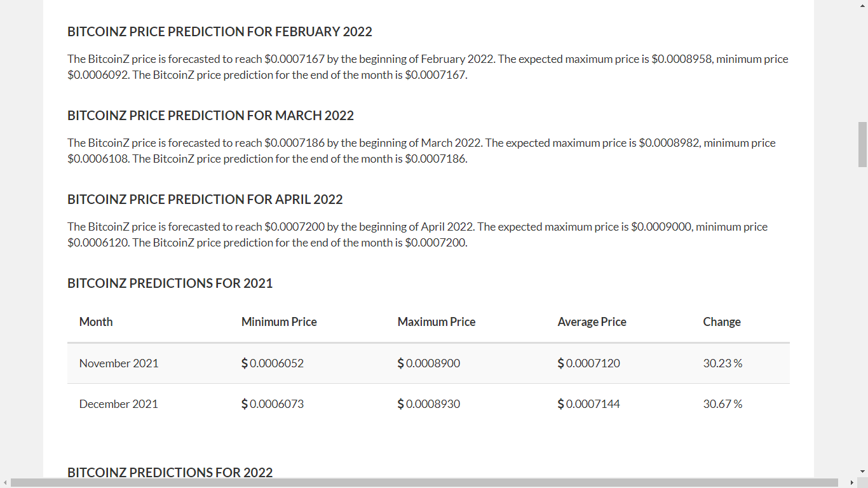
Task: Click the scroll down arrow
Action: 862,471
